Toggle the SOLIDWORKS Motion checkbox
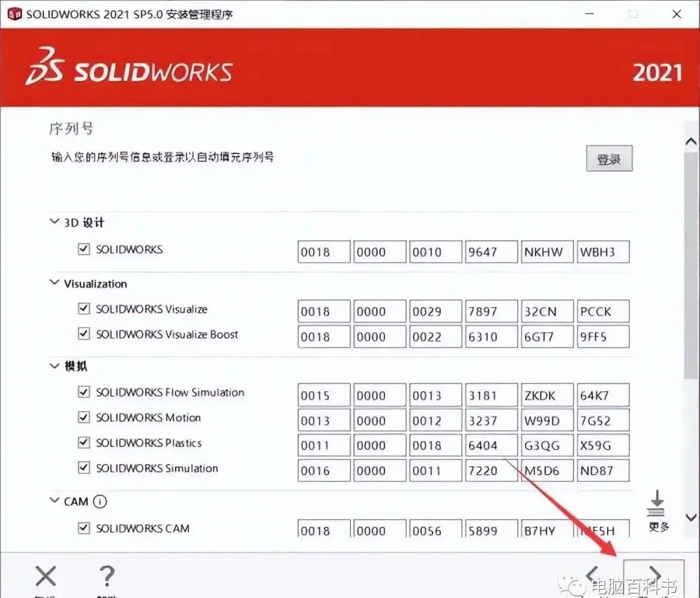This screenshot has width=700, height=598. tap(84, 418)
